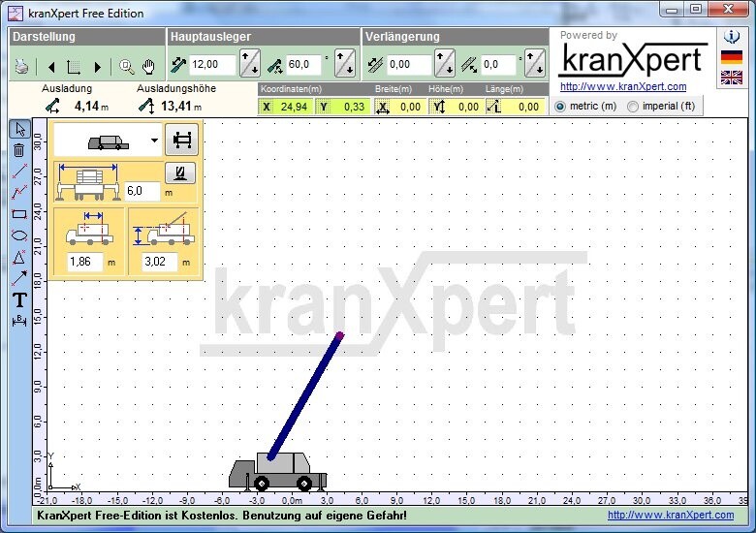This screenshot has height=533, width=756.
Task: Adjust extension length 0,00 with stepper
Action: 445,64
